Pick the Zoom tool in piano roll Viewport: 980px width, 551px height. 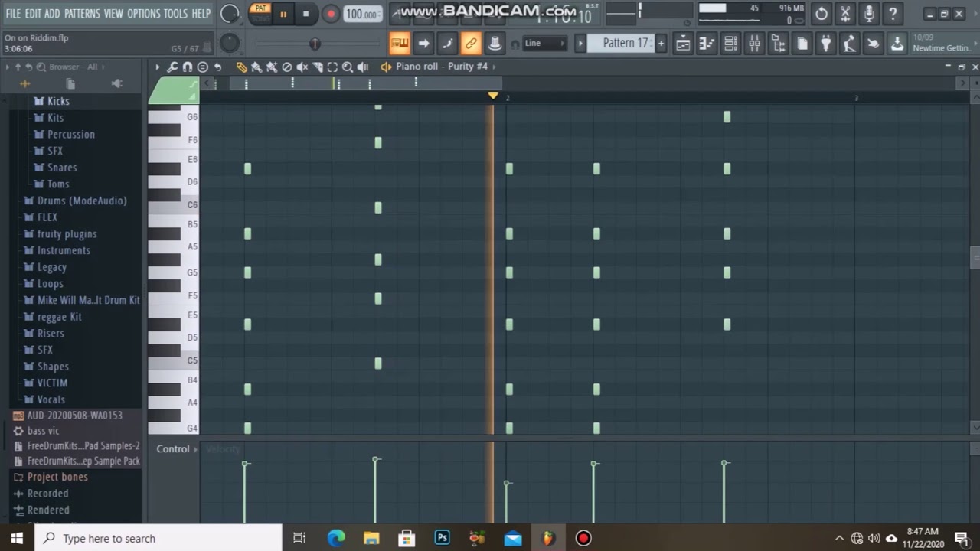pos(348,67)
